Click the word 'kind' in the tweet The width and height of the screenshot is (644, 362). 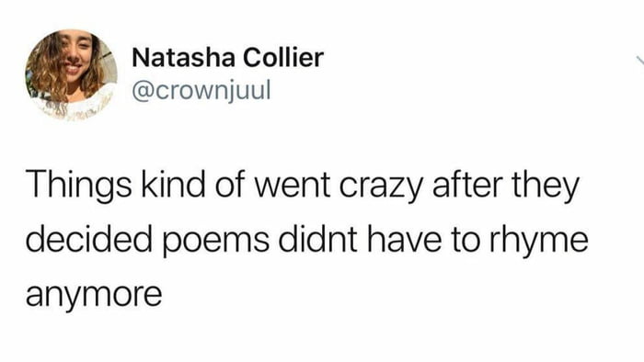173,184
